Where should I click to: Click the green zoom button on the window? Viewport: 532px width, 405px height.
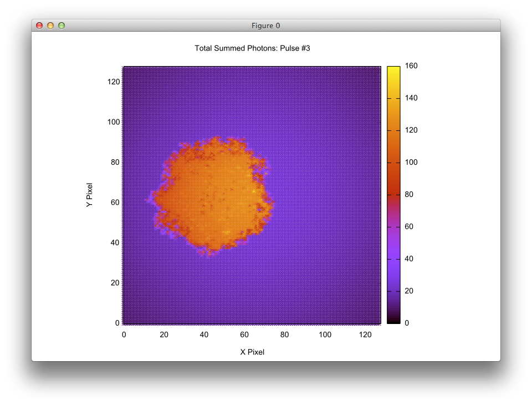tap(62, 26)
